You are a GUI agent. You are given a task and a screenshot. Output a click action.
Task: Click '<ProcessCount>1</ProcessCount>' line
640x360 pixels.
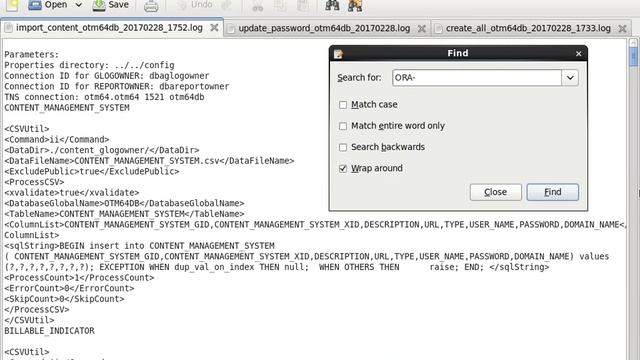tap(79, 277)
